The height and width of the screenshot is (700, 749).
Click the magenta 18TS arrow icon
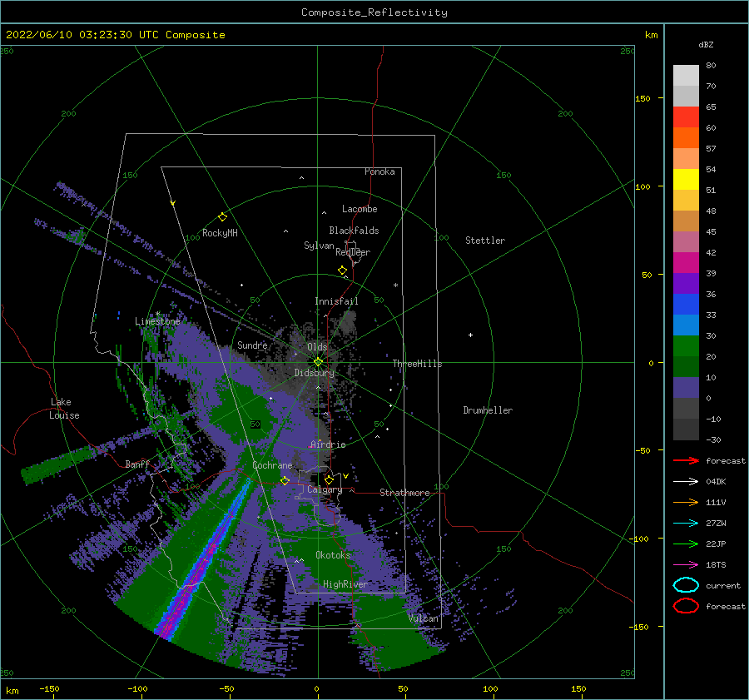(686, 565)
